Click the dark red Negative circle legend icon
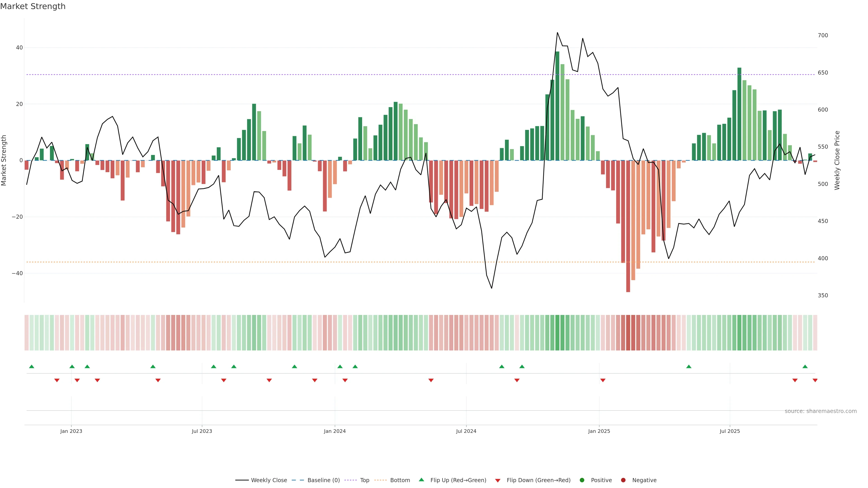This screenshot has height=488, width=868. [x=623, y=480]
